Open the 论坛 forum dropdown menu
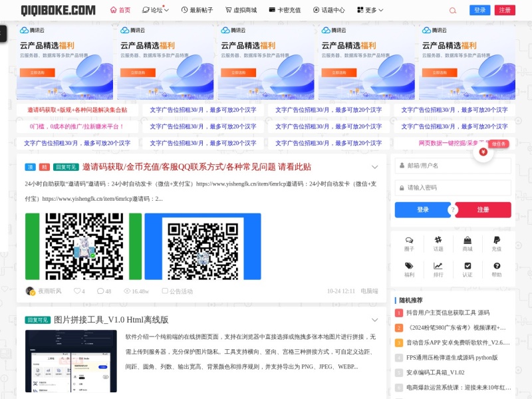The height and width of the screenshot is (399, 532). click(156, 10)
